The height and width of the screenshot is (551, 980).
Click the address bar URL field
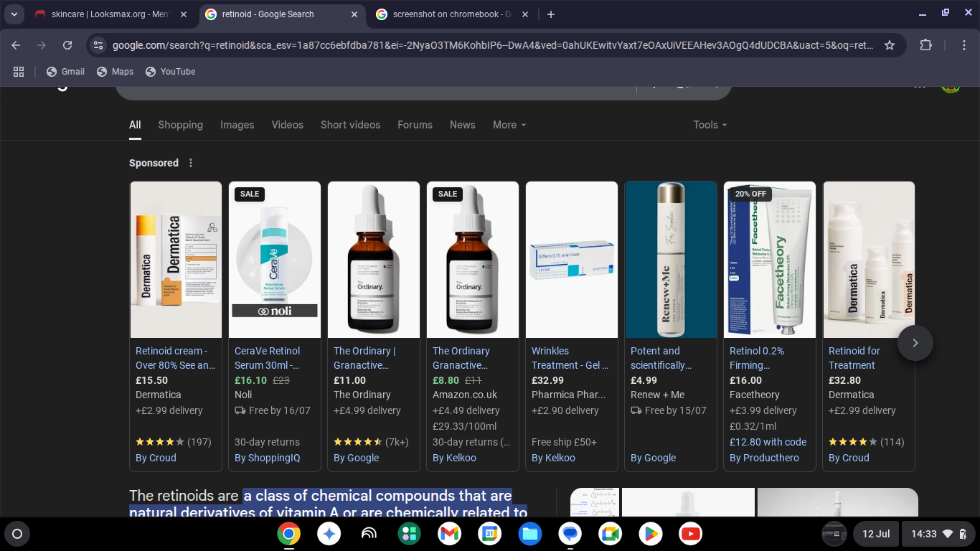pyautogui.click(x=493, y=45)
